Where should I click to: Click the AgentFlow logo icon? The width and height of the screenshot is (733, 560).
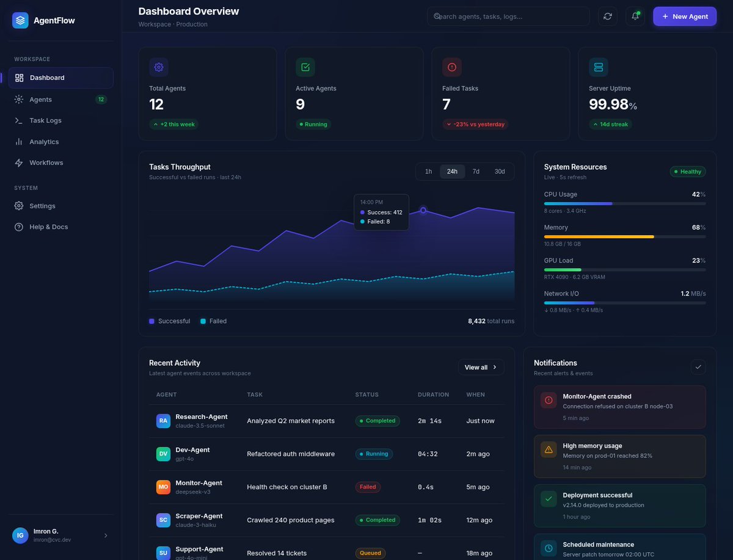pos(20,20)
